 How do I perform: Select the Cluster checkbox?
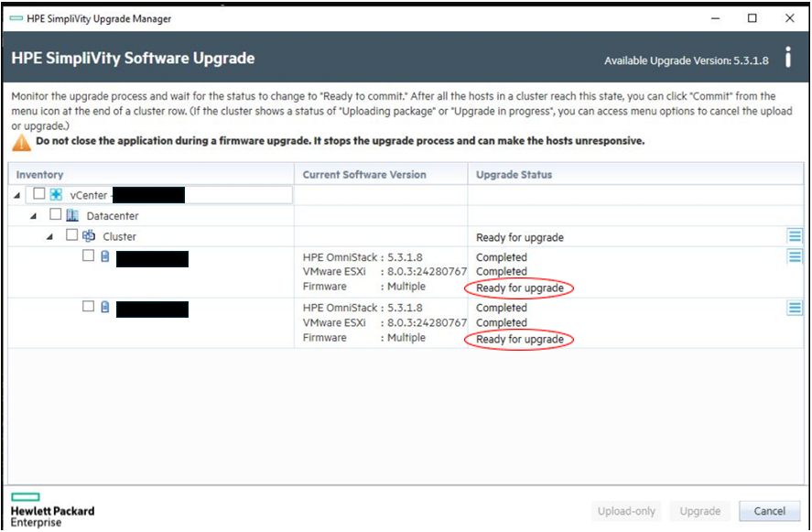coord(71,235)
